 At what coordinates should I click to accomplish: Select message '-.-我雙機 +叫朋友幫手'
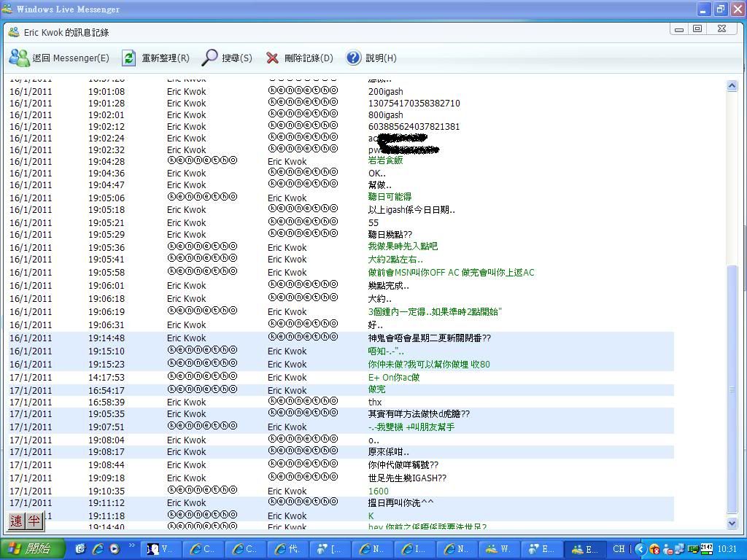tap(411, 427)
